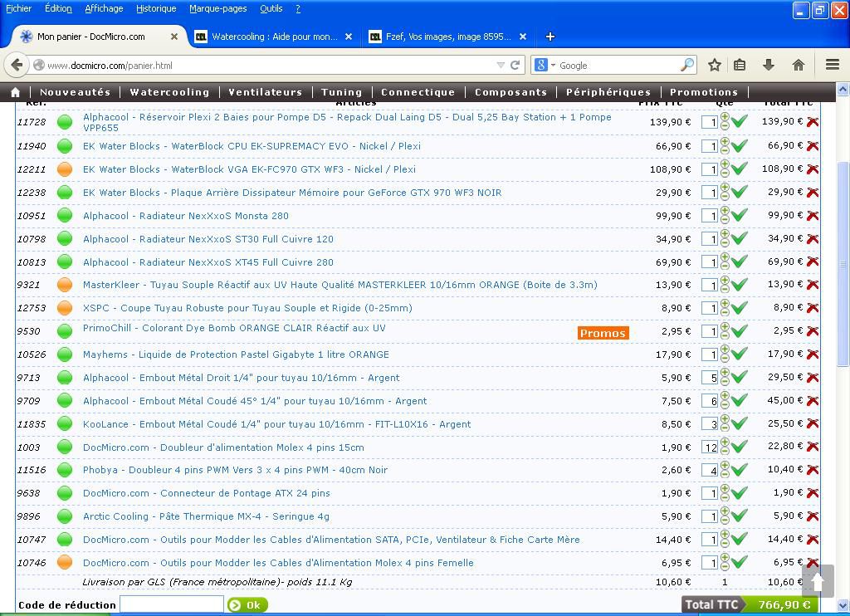The height and width of the screenshot is (616, 850).
Task: Go back with the browser back arrow
Action: coord(17,65)
